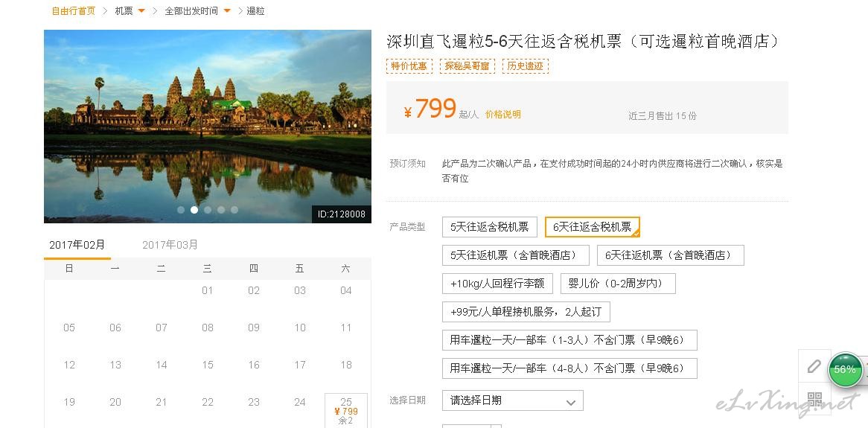Click February 22 in the calendar

pyautogui.click(x=208, y=402)
